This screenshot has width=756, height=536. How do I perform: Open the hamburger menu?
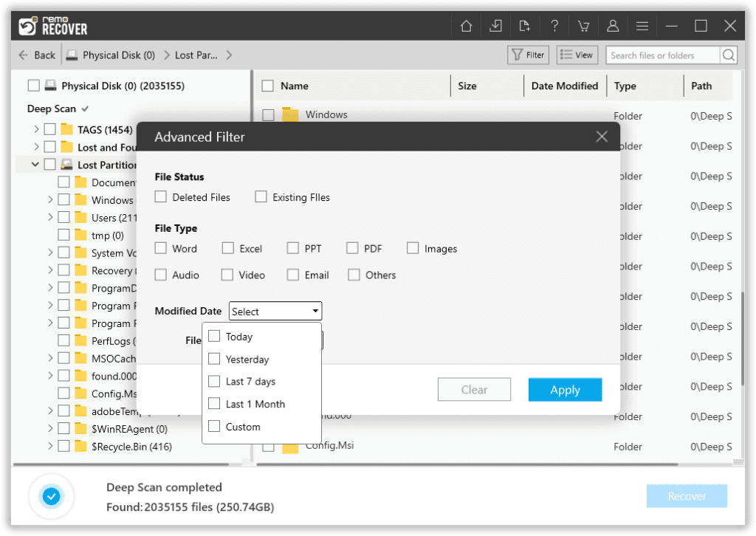pos(642,25)
